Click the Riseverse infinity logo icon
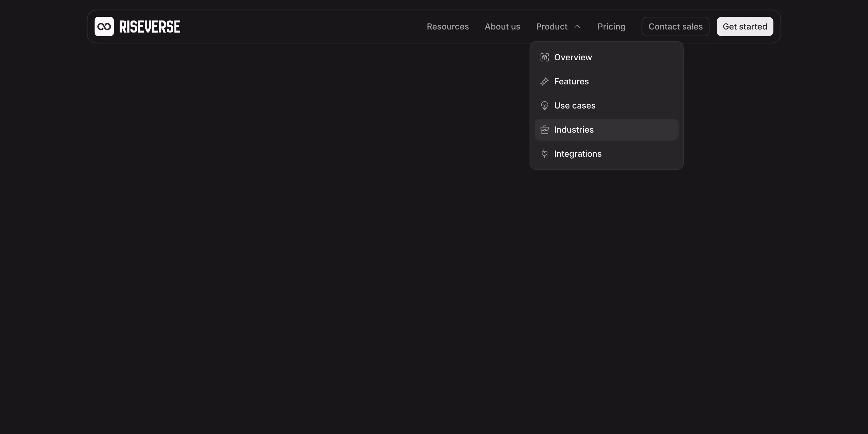The image size is (868, 434). (104, 26)
